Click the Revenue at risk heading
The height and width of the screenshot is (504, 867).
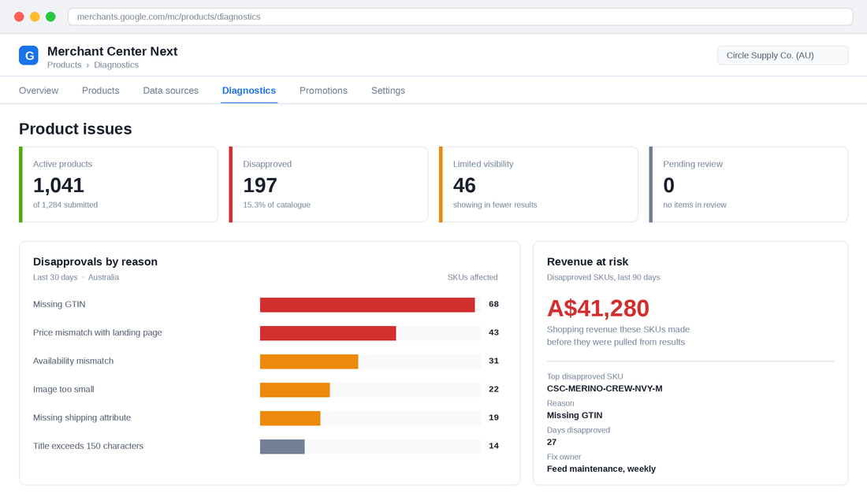coord(587,262)
